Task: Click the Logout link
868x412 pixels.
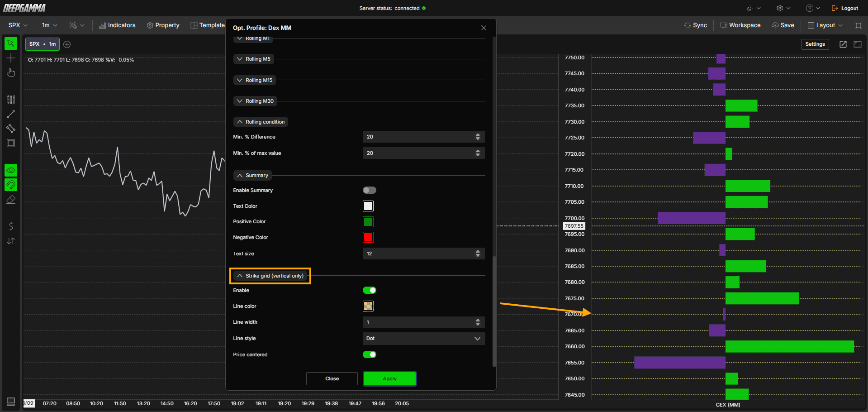Action: click(845, 8)
